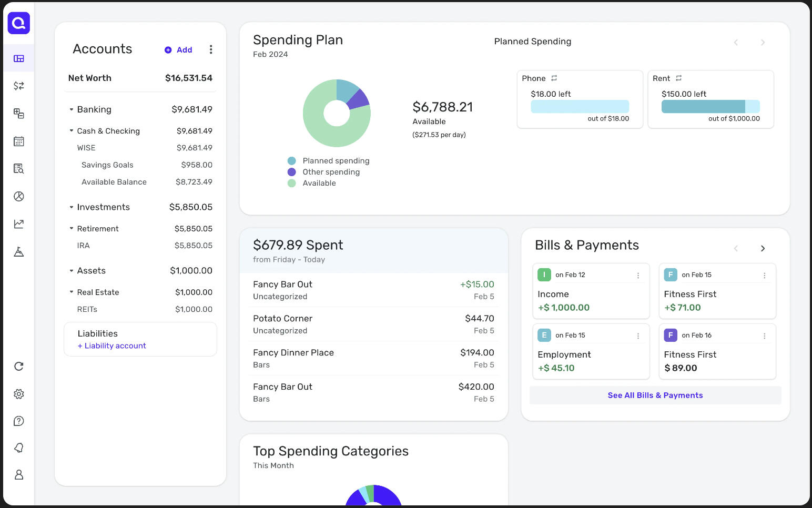Select the Goals icon in the sidebar

18,251
